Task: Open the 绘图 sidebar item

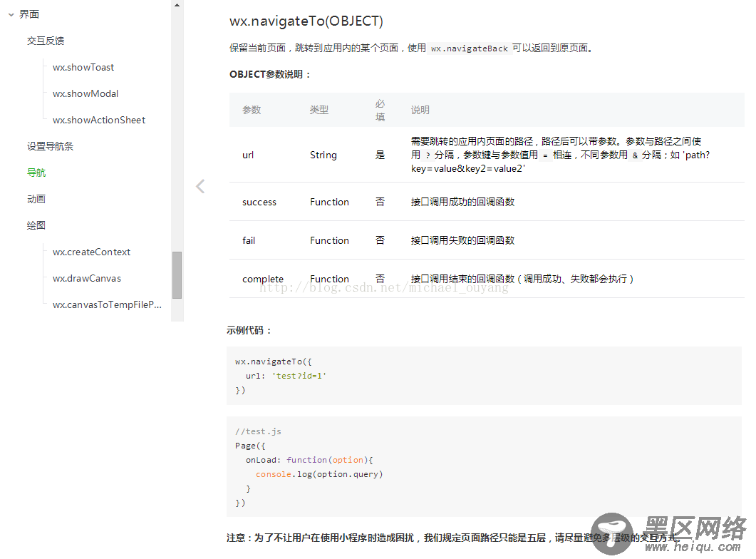Action: (36, 225)
